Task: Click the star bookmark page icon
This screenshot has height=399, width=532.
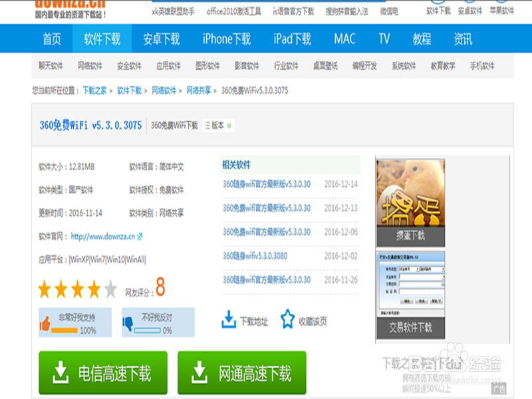Action: (x=287, y=319)
